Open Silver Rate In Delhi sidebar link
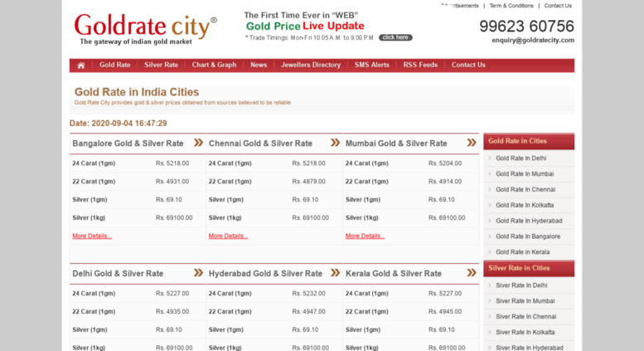The image size is (644, 351). (521, 285)
